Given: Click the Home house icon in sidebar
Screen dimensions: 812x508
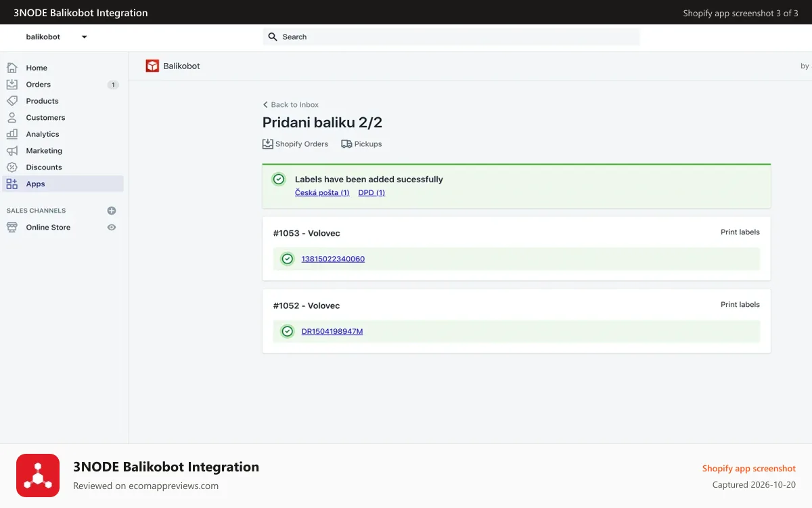Looking at the screenshot, I should coord(12,68).
